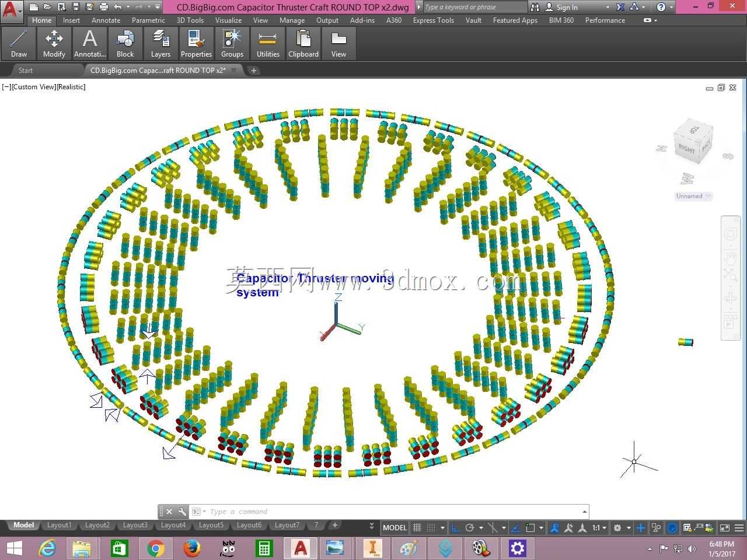Customize the command line with wrench icon

[x=182, y=512]
